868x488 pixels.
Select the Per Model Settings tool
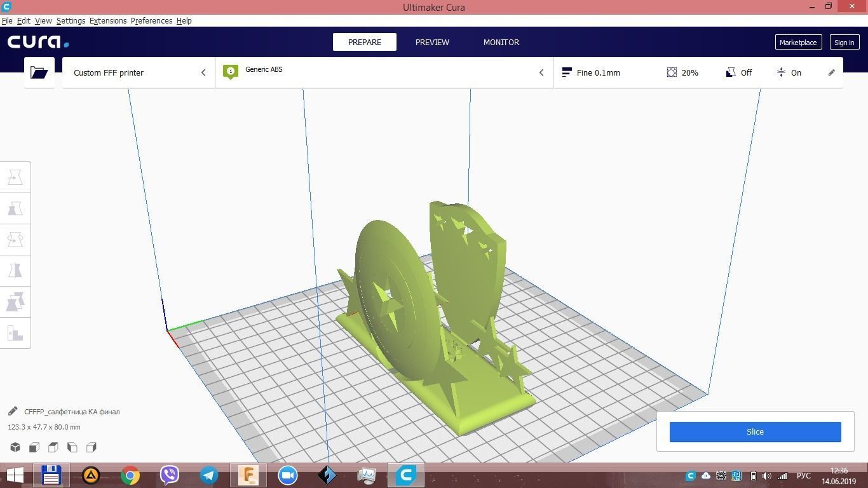[x=15, y=302]
